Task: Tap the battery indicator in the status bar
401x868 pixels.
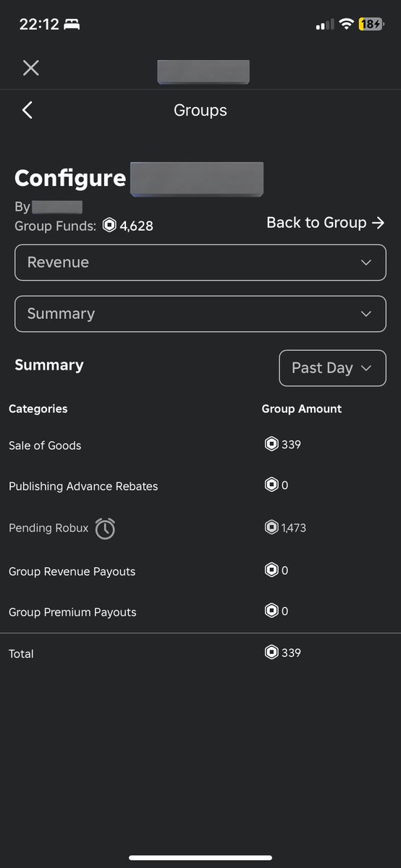Action: (x=371, y=24)
